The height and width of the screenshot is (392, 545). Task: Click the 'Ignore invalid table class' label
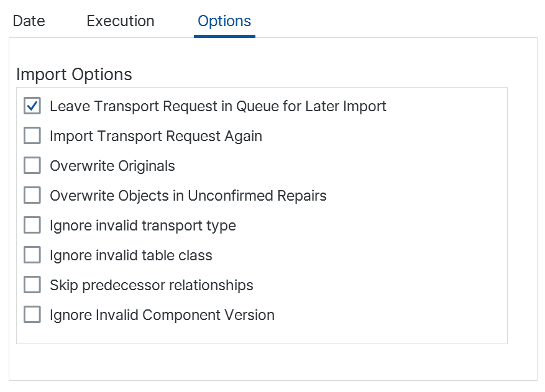(x=131, y=256)
